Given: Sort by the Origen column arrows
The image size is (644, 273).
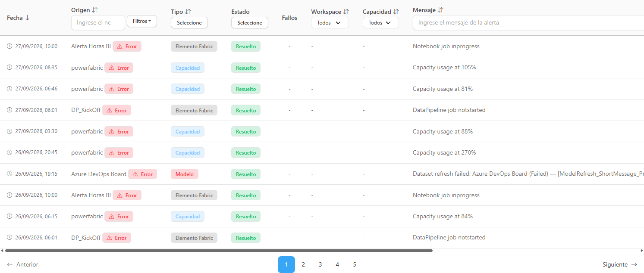Looking at the screenshot, I should 95,10.
